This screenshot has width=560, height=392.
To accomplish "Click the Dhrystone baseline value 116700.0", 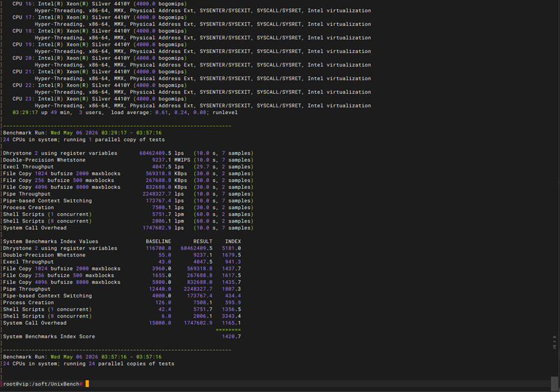I will pyautogui.click(x=158, y=248).
